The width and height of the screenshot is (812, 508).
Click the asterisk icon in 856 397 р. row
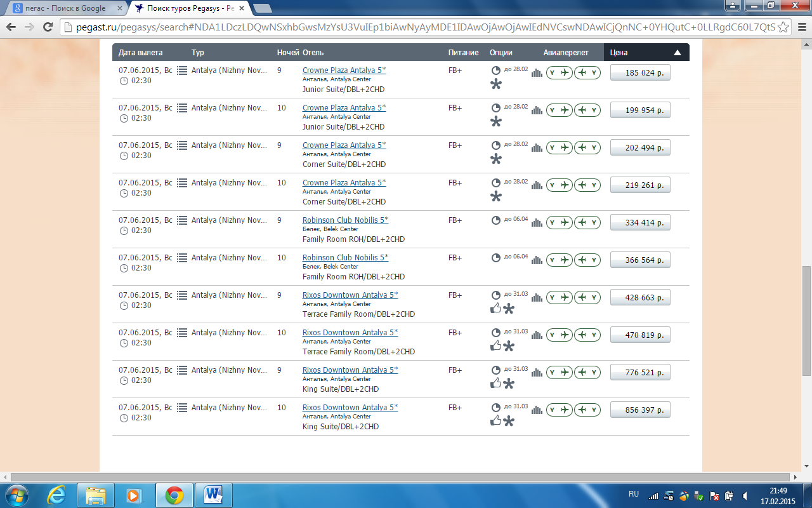(x=509, y=421)
